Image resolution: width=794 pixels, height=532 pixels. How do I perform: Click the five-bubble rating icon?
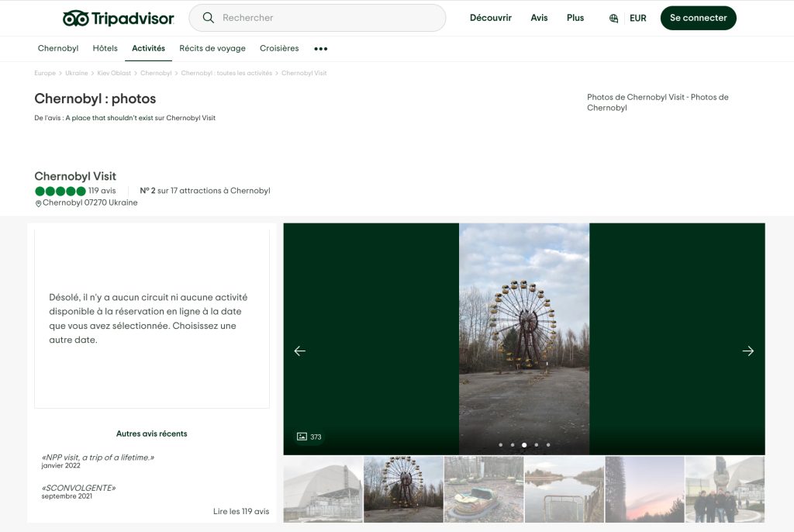pos(60,191)
